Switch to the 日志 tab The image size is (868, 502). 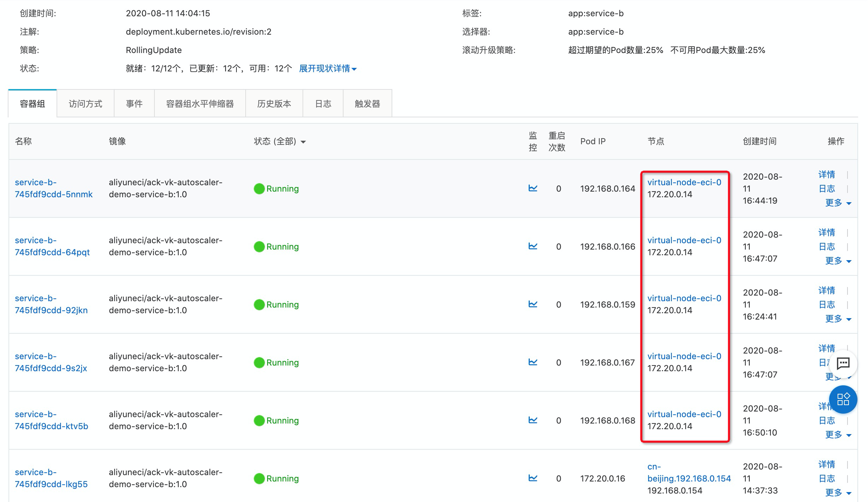pos(323,104)
